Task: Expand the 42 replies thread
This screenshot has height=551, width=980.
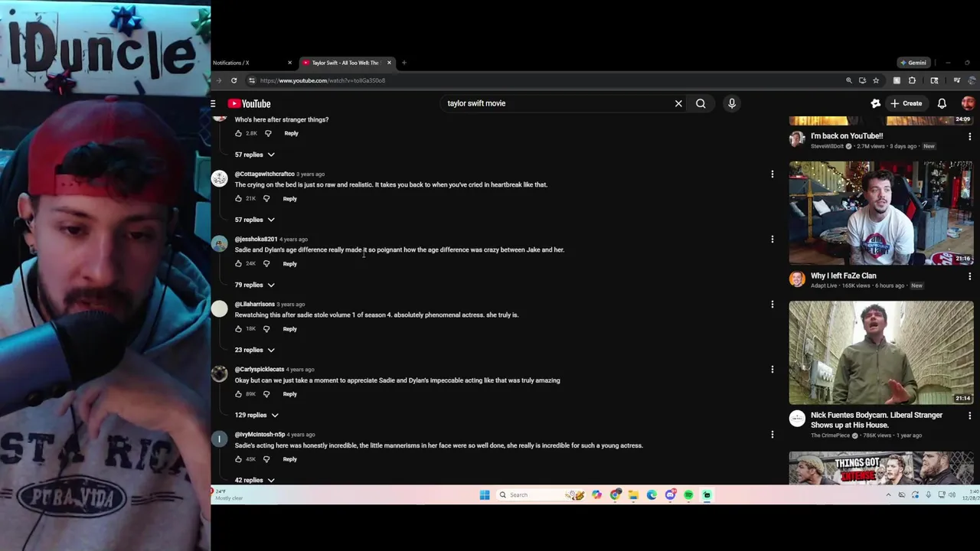Action: [x=254, y=480]
